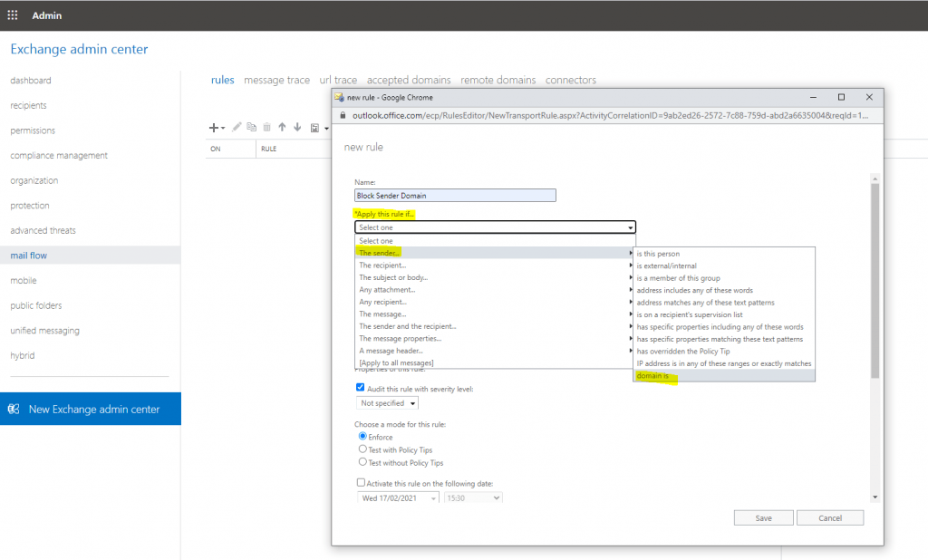Select 'is a member of this group'
Viewport: 928px width, 560px height.
(x=724, y=278)
